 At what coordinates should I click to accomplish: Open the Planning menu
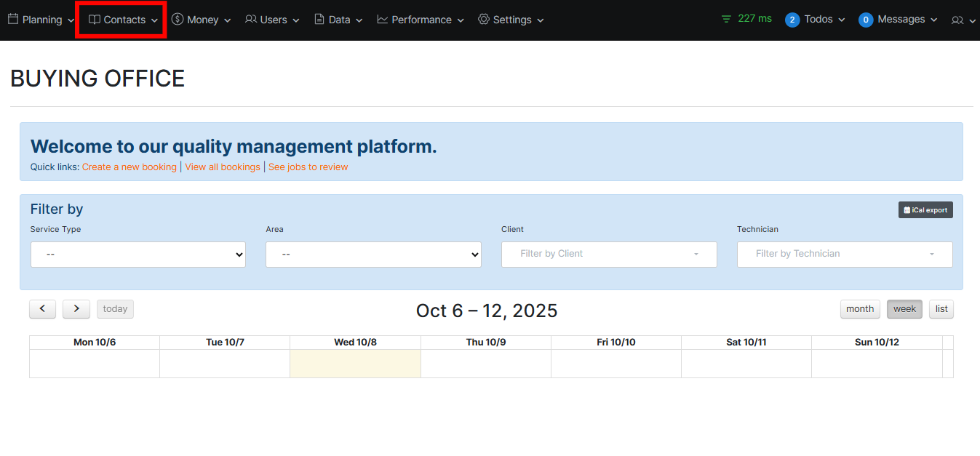tap(41, 20)
